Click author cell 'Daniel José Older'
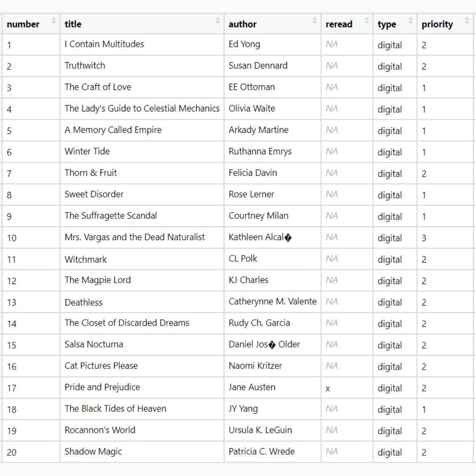 (264, 344)
